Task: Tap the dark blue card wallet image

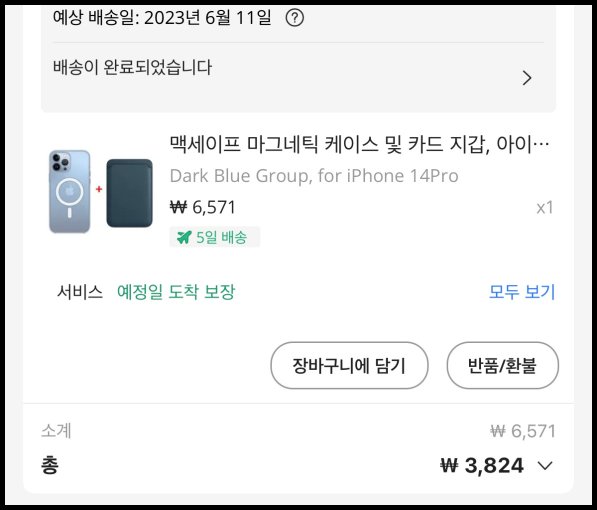Action: click(x=129, y=193)
